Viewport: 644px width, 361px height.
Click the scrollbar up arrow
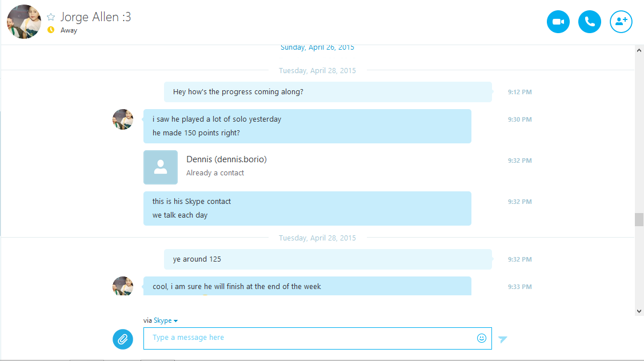[x=639, y=50]
